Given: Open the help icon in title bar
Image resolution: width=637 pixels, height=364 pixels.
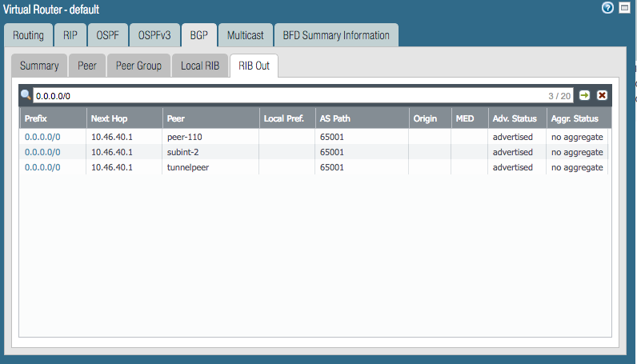Looking at the screenshot, I should (607, 7).
